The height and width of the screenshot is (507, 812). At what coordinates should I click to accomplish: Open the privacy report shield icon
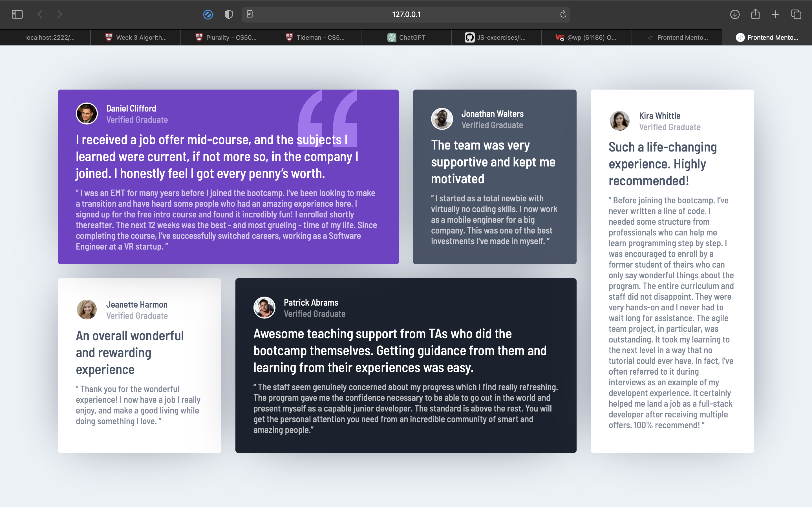coord(228,14)
